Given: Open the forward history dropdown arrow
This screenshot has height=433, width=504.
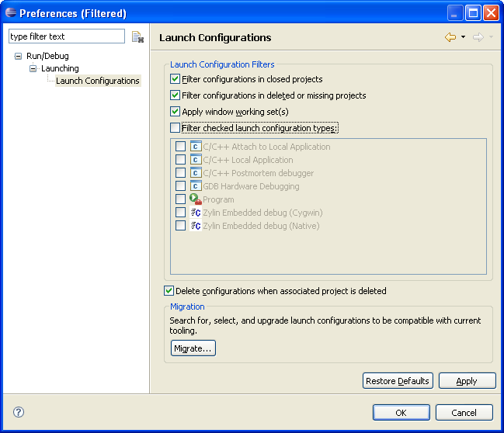Looking at the screenshot, I should (x=491, y=37).
